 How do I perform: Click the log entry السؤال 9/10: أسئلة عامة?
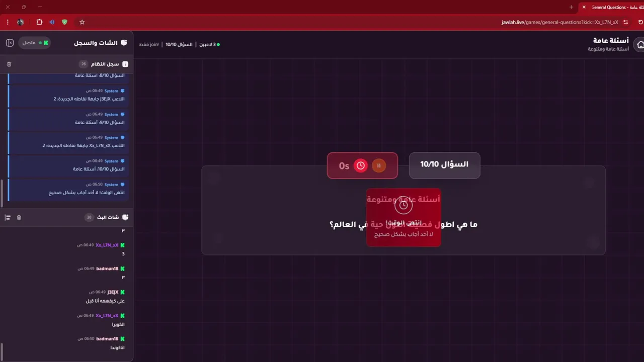pyautogui.click(x=69, y=119)
